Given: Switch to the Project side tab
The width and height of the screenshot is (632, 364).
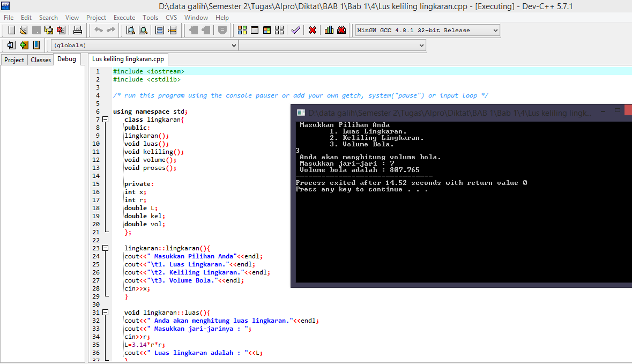Looking at the screenshot, I should pos(14,60).
